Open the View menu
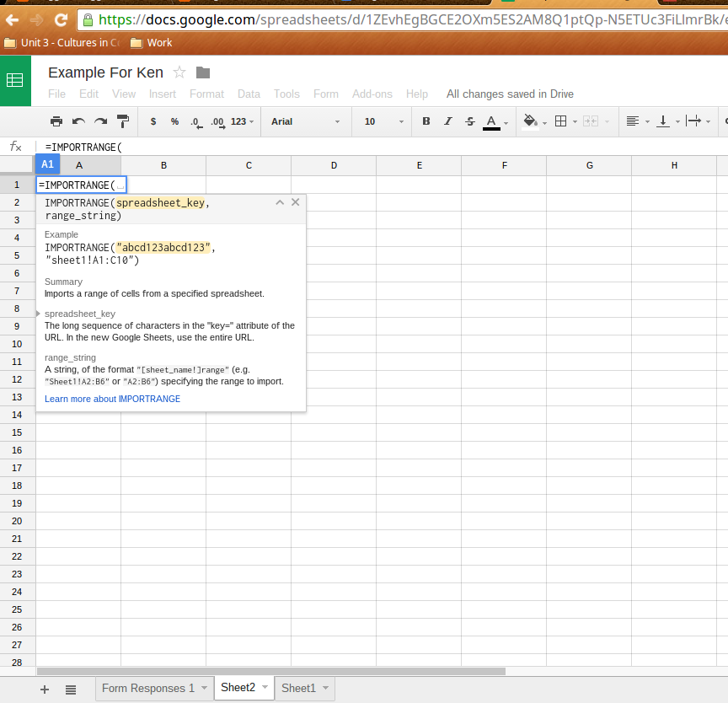The image size is (728, 703). pos(124,94)
